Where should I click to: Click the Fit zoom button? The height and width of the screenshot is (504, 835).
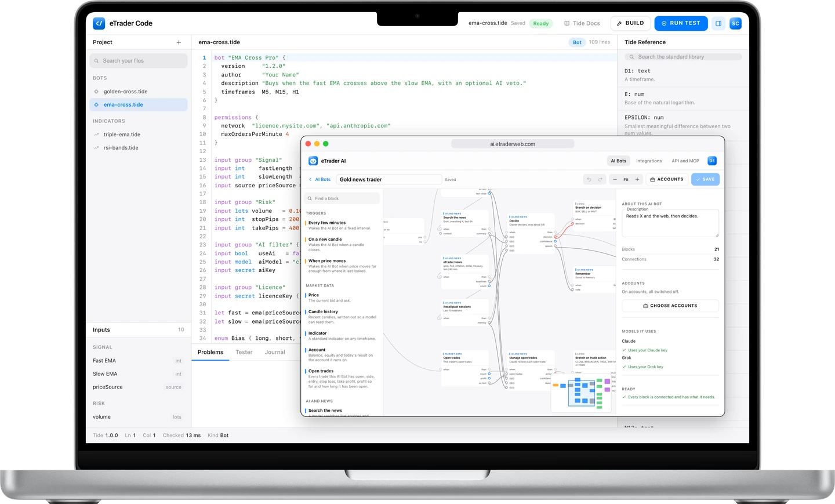pos(626,179)
